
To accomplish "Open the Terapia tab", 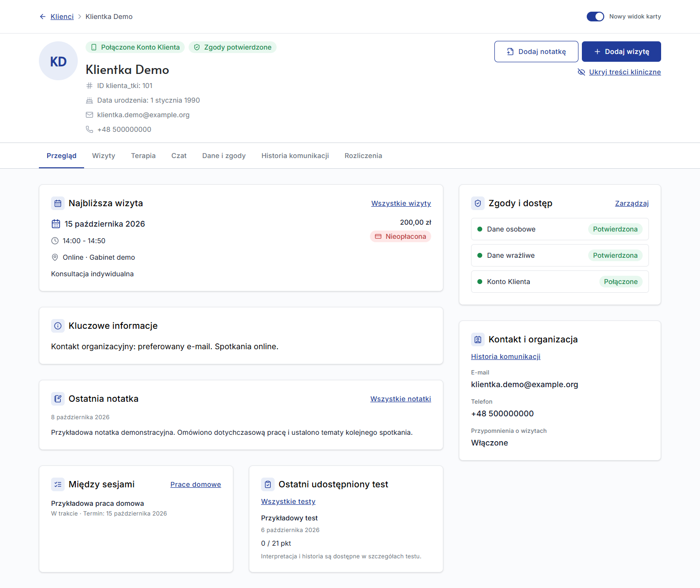I will tap(143, 156).
